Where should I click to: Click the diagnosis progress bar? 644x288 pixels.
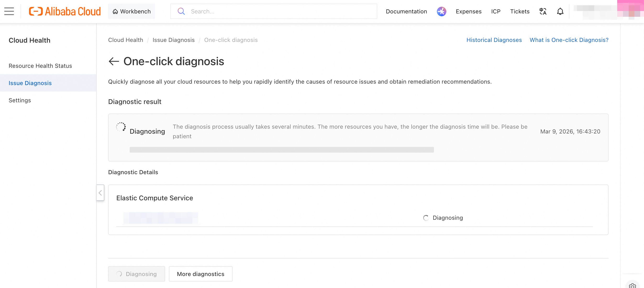coord(282,150)
